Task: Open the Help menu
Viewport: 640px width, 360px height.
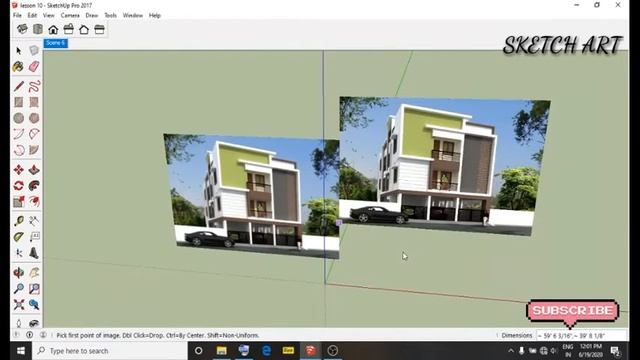Action: click(155, 15)
